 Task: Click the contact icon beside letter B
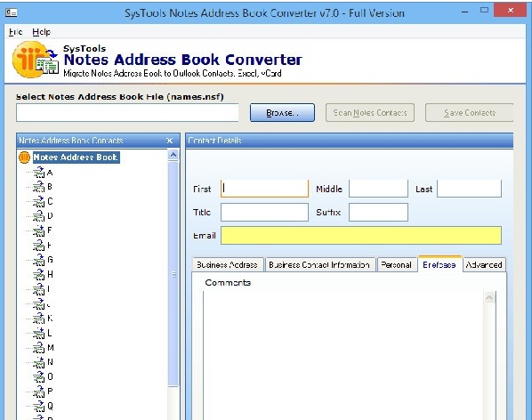point(39,187)
